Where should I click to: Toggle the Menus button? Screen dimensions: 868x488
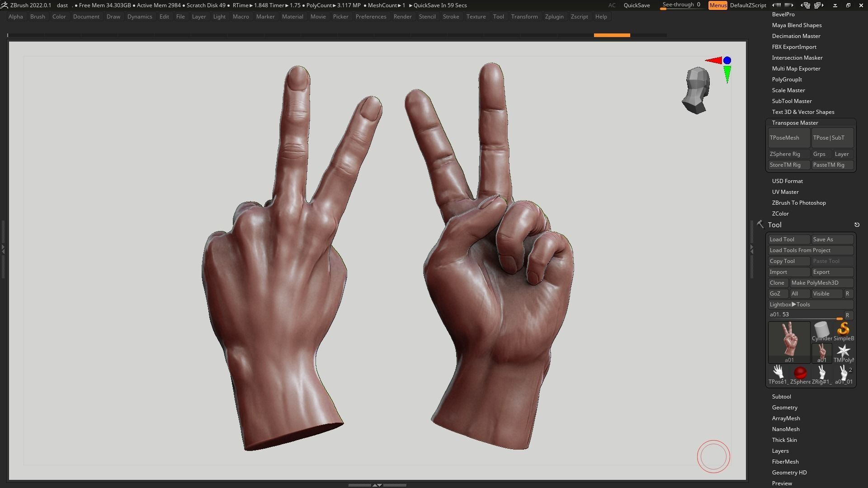(x=717, y=5)
